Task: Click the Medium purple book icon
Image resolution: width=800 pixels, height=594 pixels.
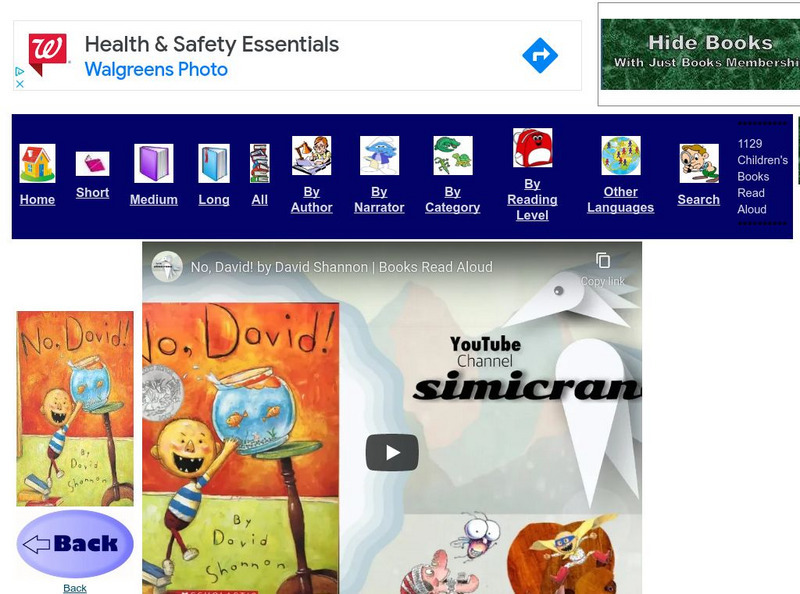Action: [154, 163]
